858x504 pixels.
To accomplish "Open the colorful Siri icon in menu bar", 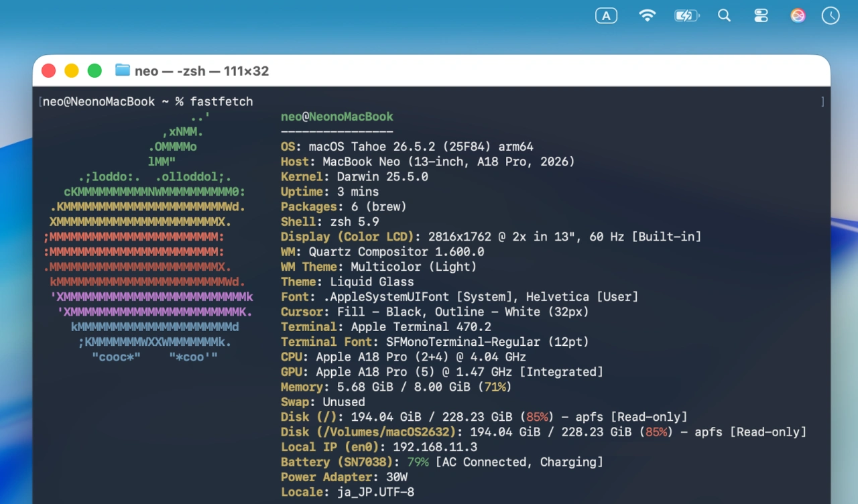I will [798, 15].
